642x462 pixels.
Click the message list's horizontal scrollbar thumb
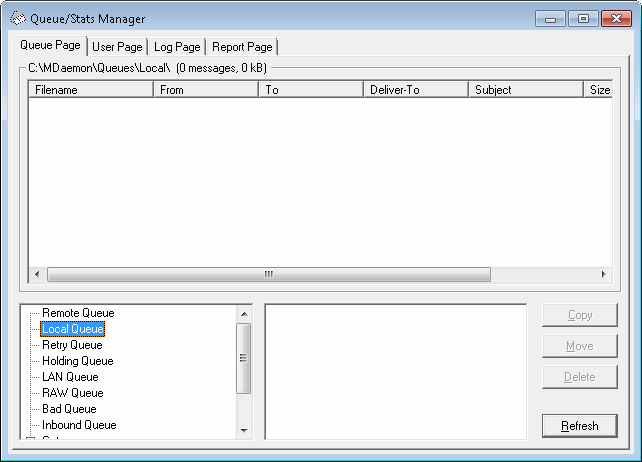pos(268,274)
